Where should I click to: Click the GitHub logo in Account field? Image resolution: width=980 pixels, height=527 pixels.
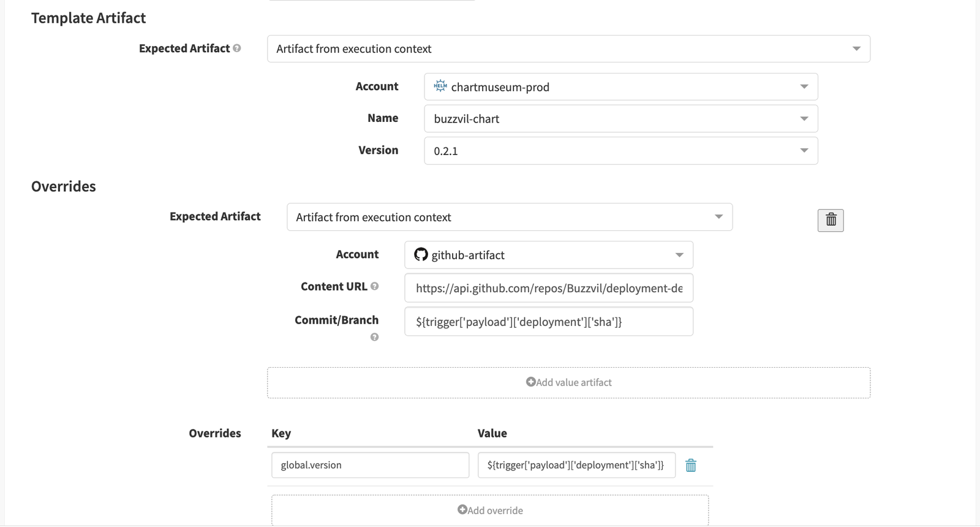(421, 254)
